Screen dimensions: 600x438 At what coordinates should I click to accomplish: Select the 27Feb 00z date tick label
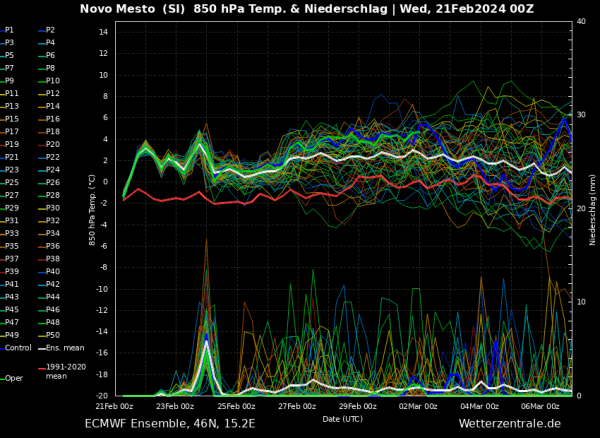click(x=297, y=406)
